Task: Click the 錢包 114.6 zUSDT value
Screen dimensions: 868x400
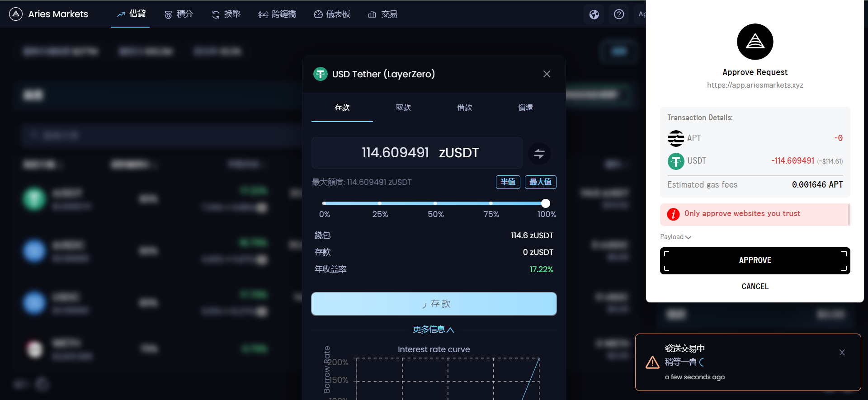Action: coord(532,235)
